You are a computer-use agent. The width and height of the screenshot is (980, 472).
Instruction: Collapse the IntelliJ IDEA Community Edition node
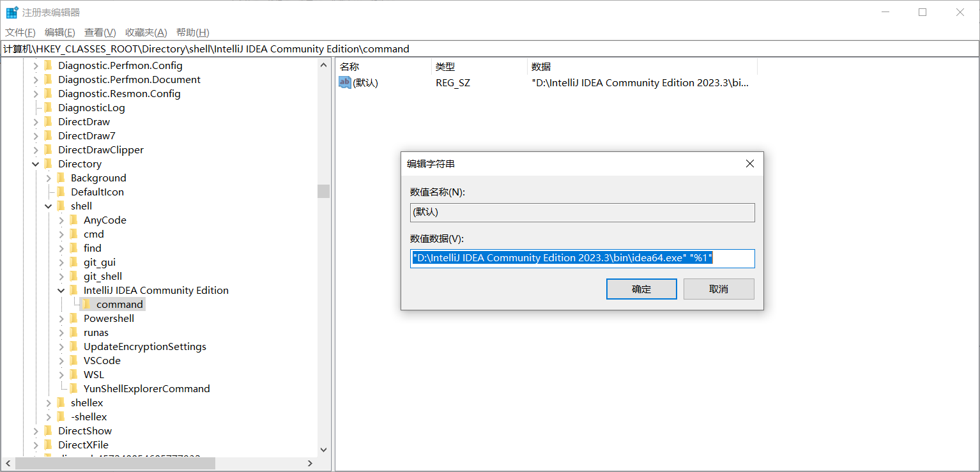click(61, 291)
